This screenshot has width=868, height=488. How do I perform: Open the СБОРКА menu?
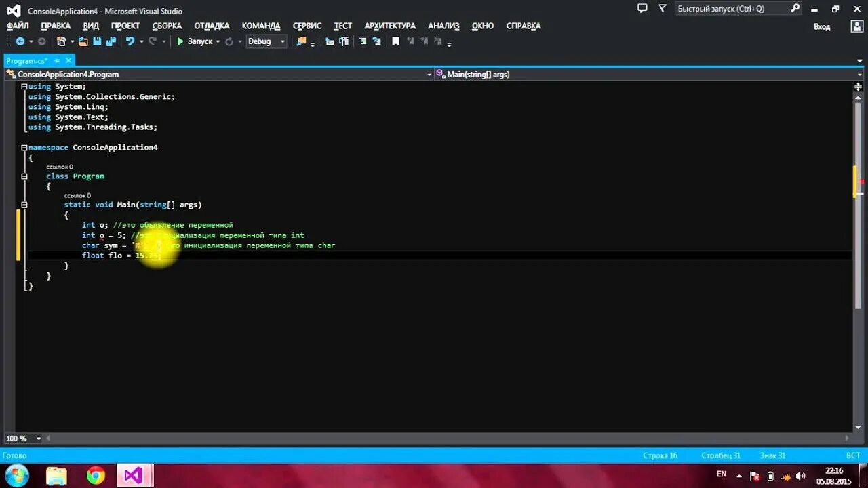167,26
